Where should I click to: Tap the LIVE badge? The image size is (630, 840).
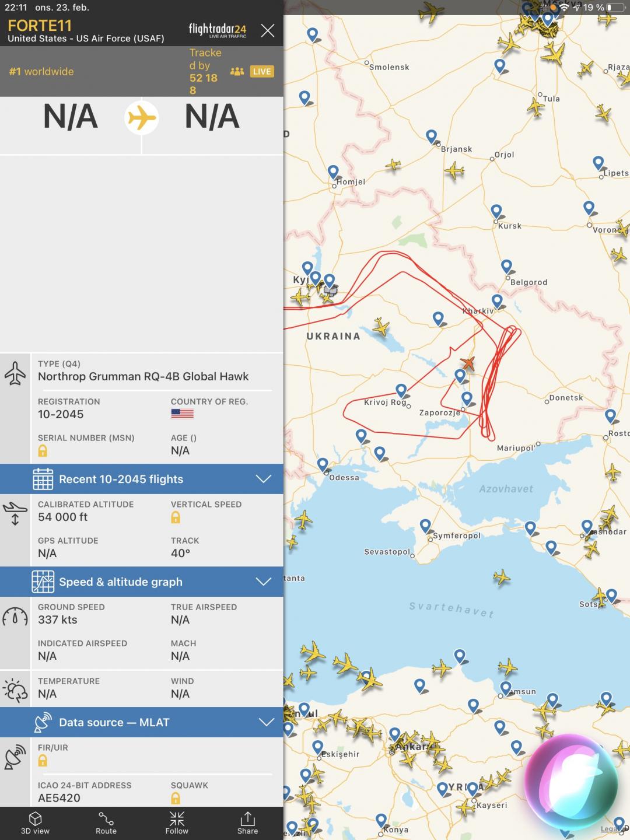(x=262, y=71)
